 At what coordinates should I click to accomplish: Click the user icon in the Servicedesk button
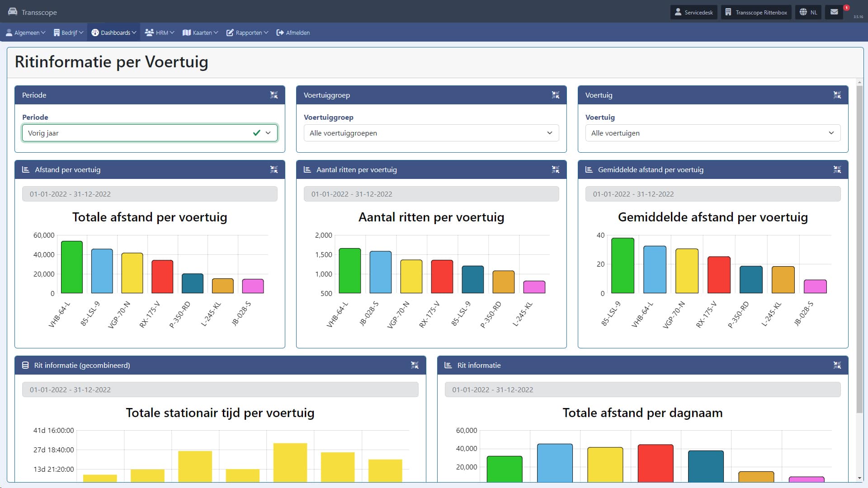pyautogui.click(x=678, y=12)
